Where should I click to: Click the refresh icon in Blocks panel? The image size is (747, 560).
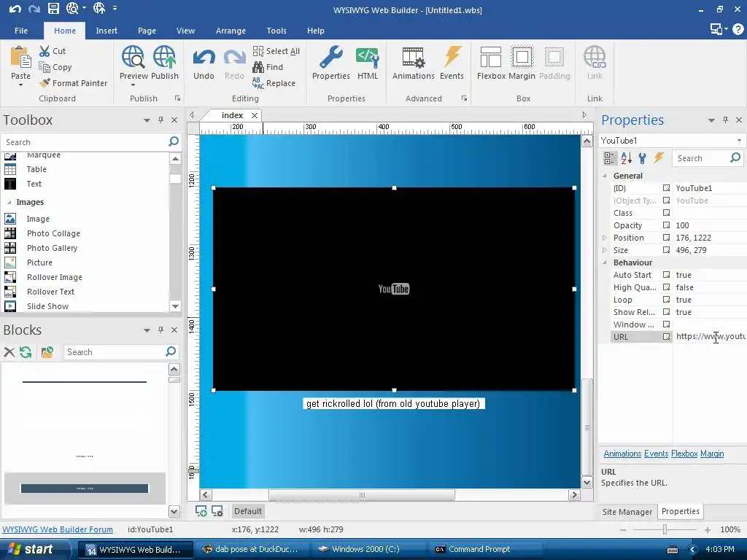coord(26,352)
